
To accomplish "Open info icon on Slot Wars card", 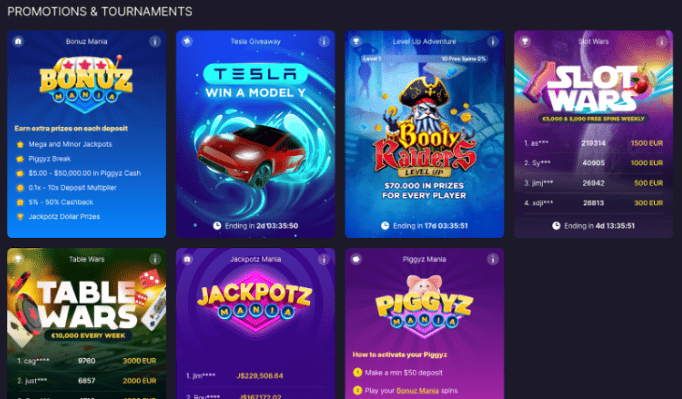I will pos(662,41).
